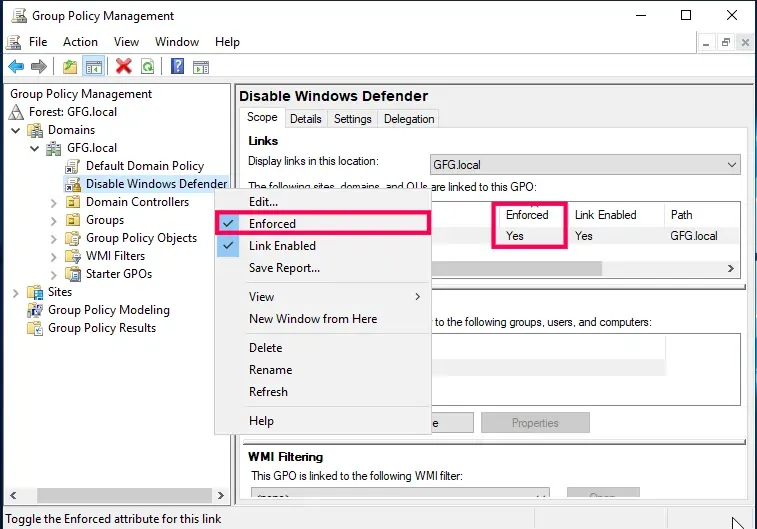Click the Domains folder icon

[x=35, y=130]
